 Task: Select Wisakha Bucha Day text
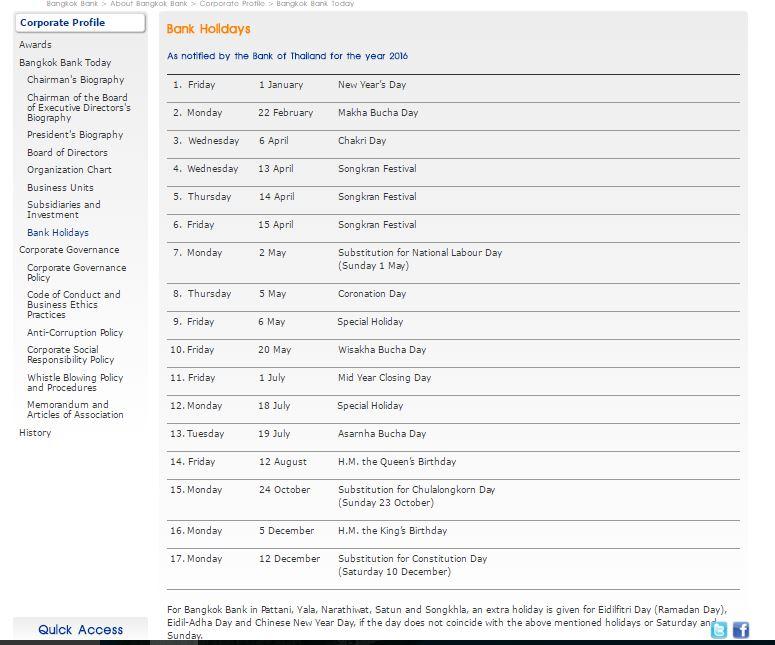pos(382,350)
